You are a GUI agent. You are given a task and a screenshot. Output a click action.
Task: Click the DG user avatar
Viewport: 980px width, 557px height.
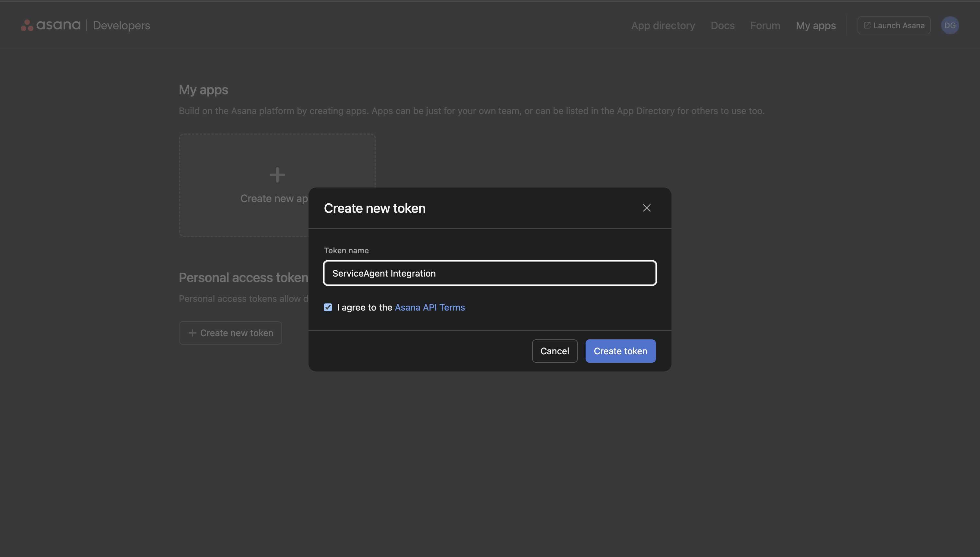pyautogui.click(x=950, y=25)
